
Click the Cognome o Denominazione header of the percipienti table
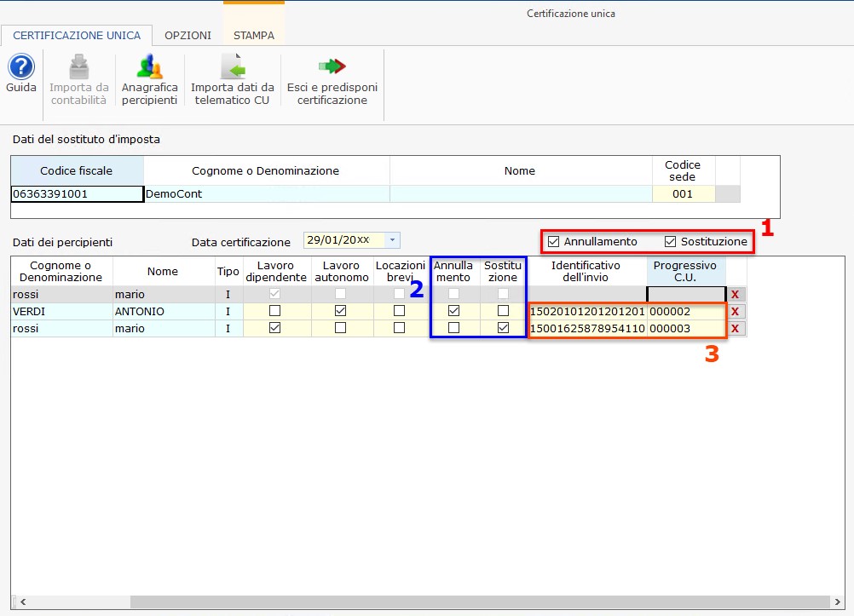[61, 271]
